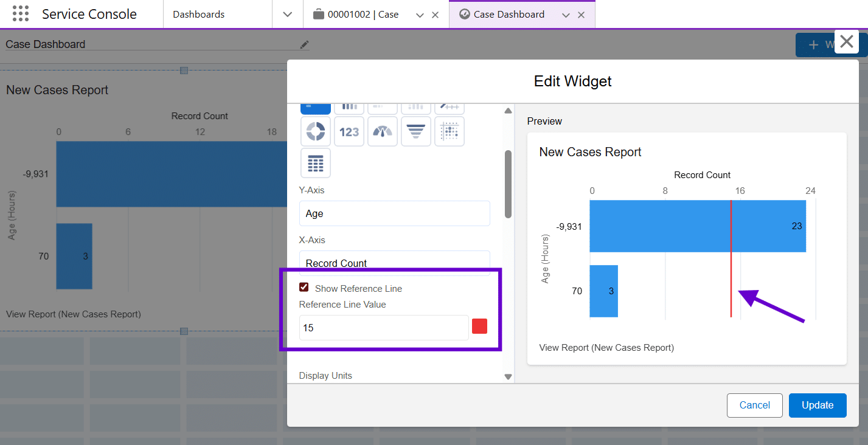Image resolution: width=868 pixels, height=445 pixels.
Task: Select the gauge chart type
Action: click(383, 131)
